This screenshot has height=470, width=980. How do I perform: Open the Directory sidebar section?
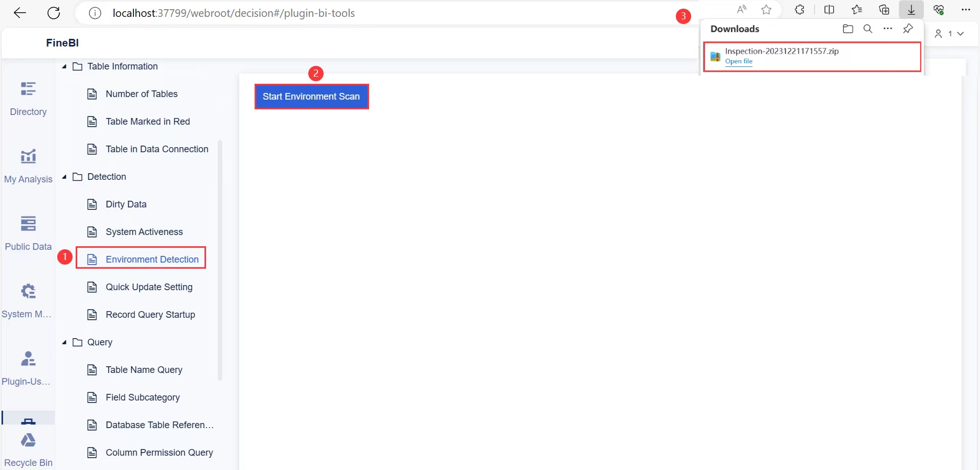click(x=28, y=99)
